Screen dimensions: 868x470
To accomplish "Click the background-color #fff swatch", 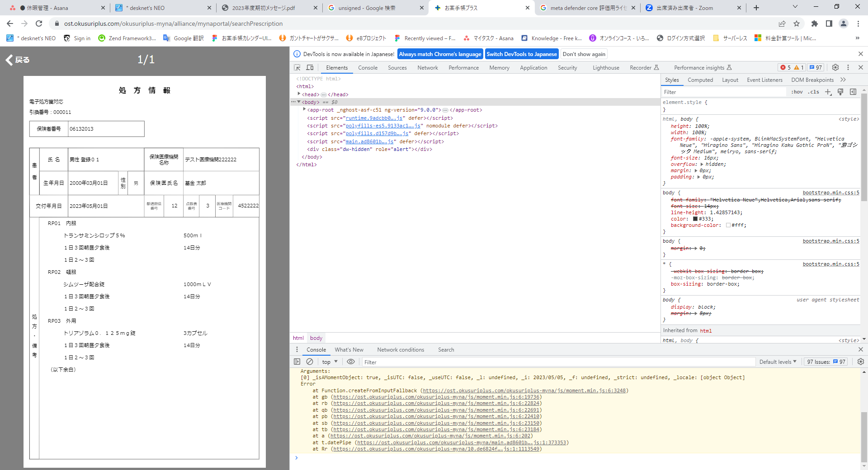I will [x=728, y=225].
